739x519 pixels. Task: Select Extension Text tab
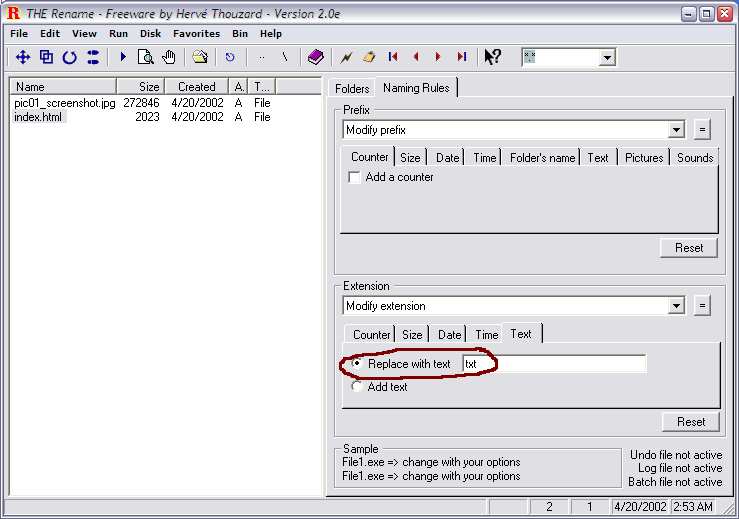coord(521,334)
